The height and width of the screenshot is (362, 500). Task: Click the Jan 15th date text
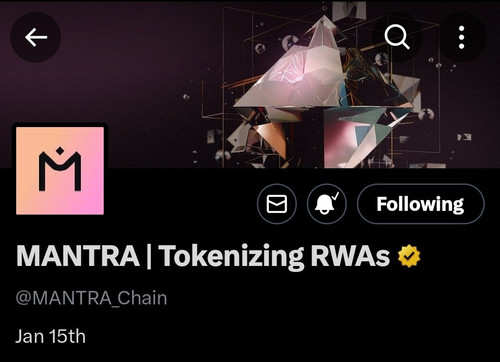pyautogui.click(x=50, y=336)
